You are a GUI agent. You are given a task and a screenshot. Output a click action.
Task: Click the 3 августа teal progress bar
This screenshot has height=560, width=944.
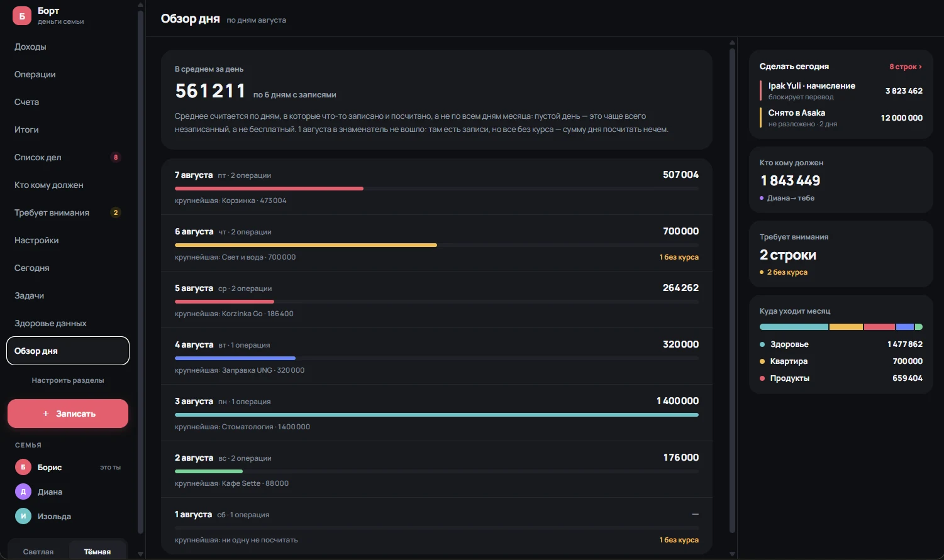click(x=436, y=415)
